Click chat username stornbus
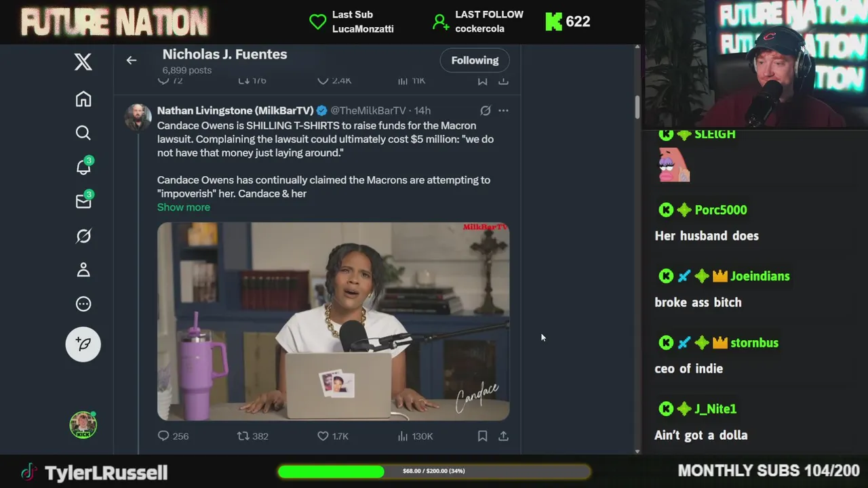 754,343
